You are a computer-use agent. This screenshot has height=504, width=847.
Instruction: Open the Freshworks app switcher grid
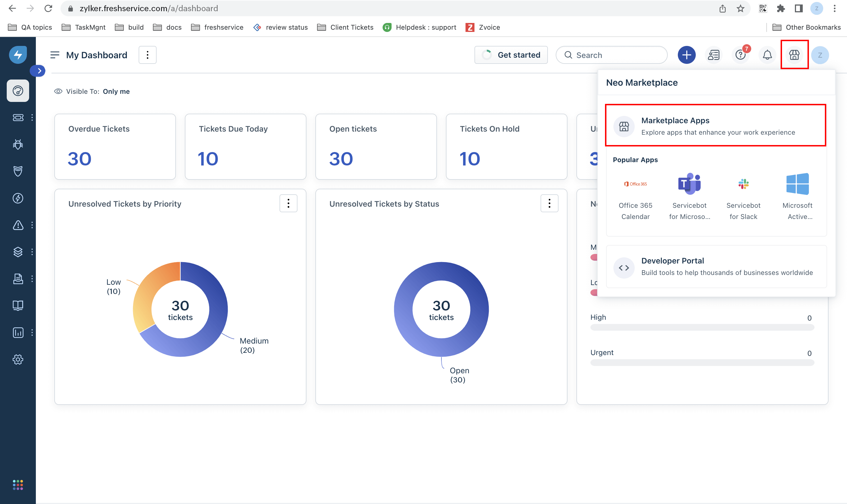pos(18,485)
